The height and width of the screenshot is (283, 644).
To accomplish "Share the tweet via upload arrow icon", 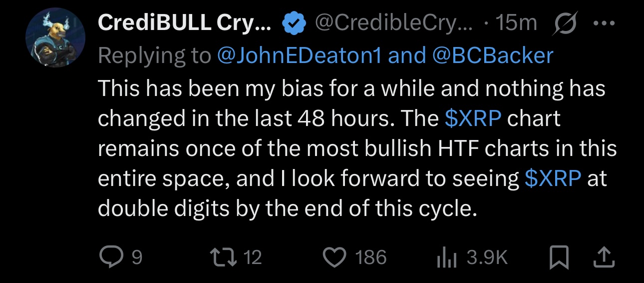I will (x=603, y=257).
